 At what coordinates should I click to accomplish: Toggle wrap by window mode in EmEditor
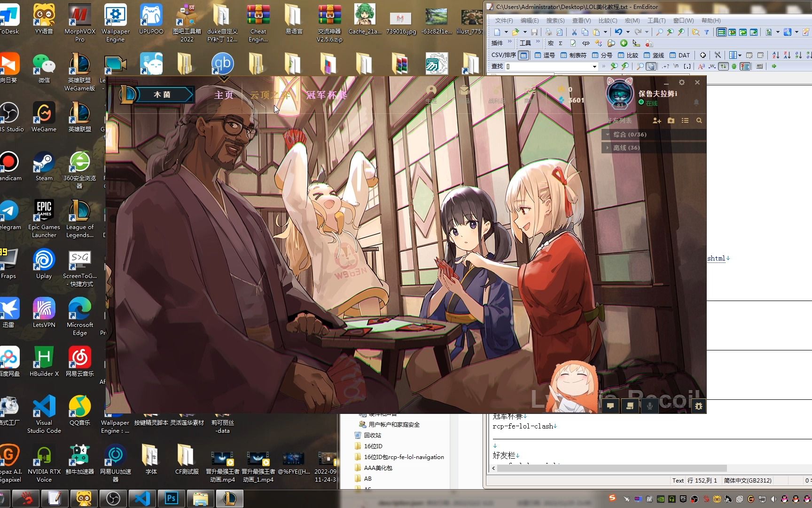(x=743, y=32)
